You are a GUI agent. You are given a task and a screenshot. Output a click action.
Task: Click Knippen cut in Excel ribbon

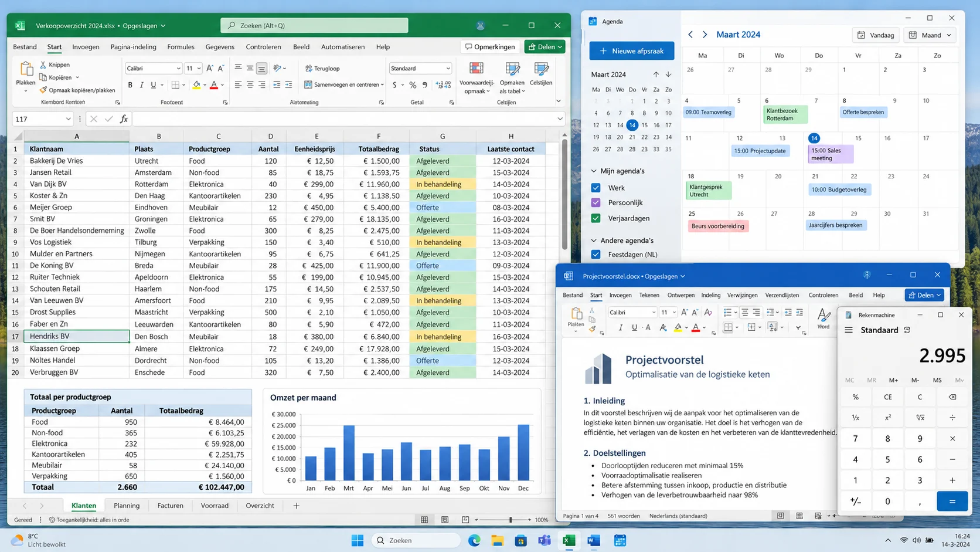click(55, 65)
